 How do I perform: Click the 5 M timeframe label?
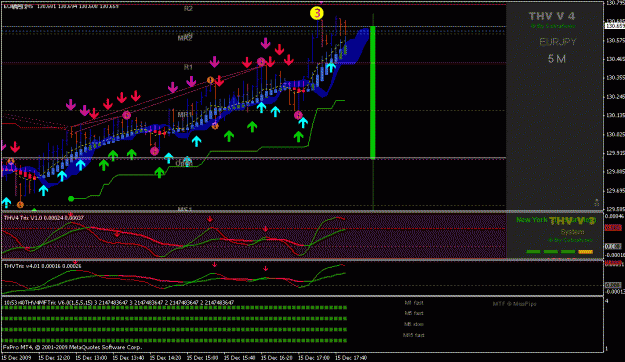557,59
